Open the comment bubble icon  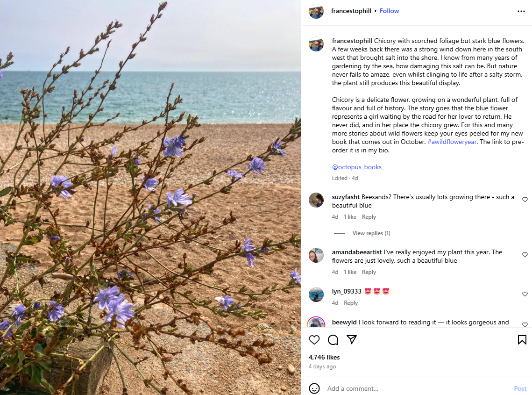point(333,340)
